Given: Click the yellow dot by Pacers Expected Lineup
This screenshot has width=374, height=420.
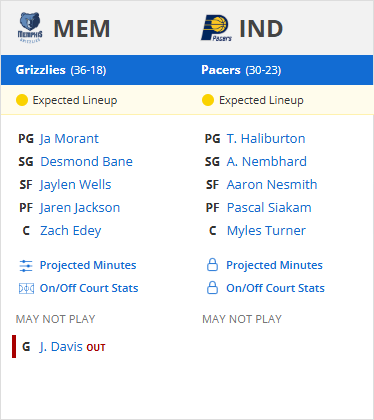Looking at the screenshot, I should point(208,100).
